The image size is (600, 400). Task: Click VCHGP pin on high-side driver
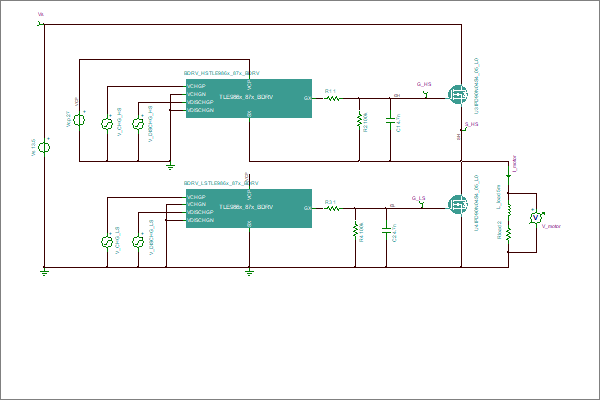pos(196,86)
